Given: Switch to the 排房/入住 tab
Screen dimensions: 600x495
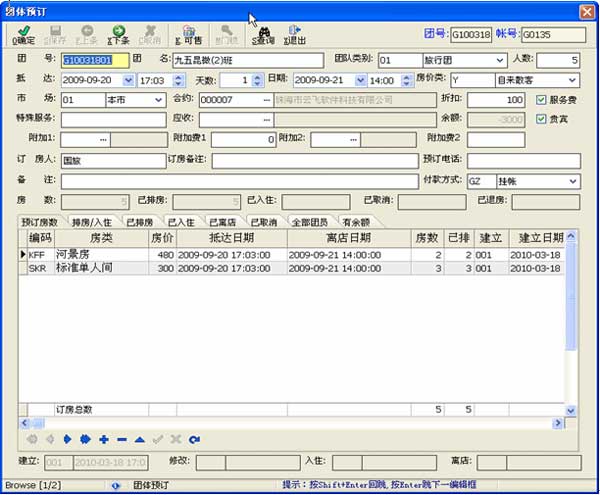Looking at the screenshot, I should pyautogui.click(x=92, y=222).
